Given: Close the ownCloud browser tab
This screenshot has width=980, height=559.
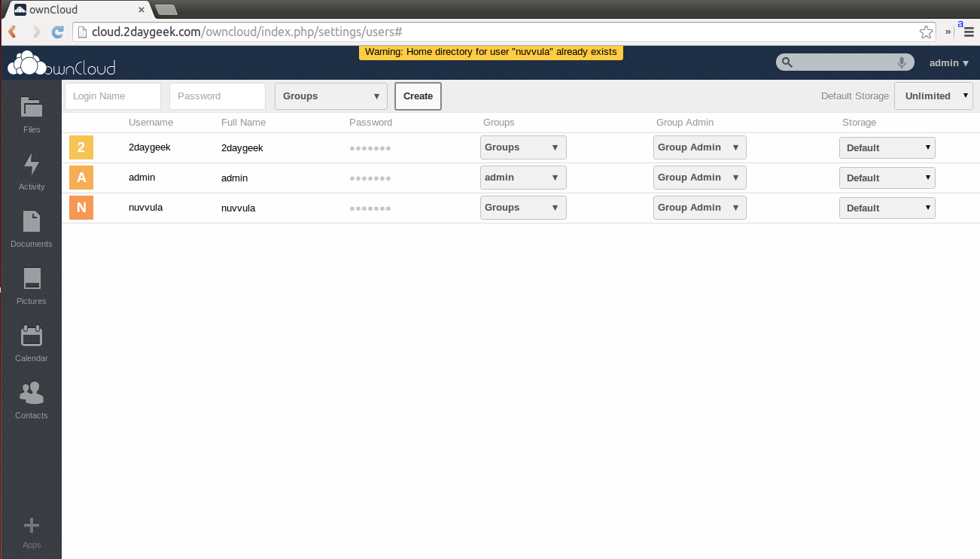Looking at the screenshot, I should pyautogui.click(x=141, y=10).
